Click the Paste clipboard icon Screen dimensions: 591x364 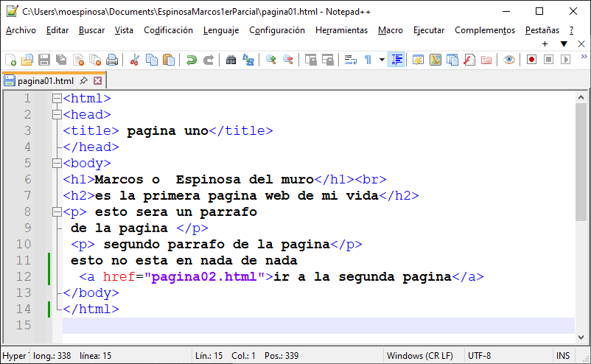169,60
